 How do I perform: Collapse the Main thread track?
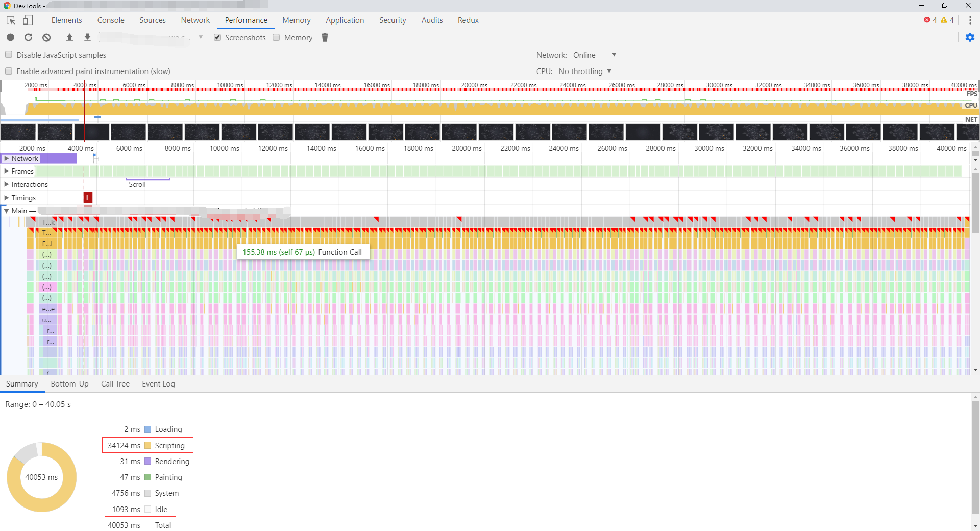tap(7, 211)
